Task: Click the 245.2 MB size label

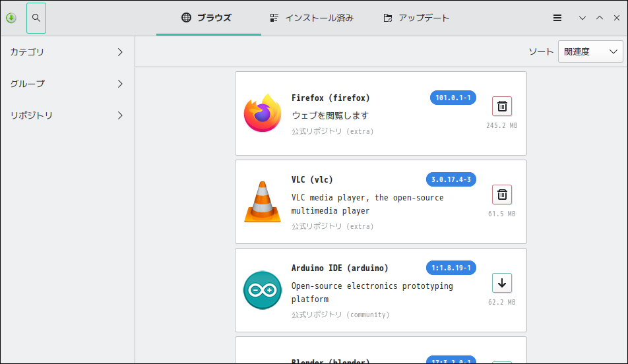Action: [502, 125]
